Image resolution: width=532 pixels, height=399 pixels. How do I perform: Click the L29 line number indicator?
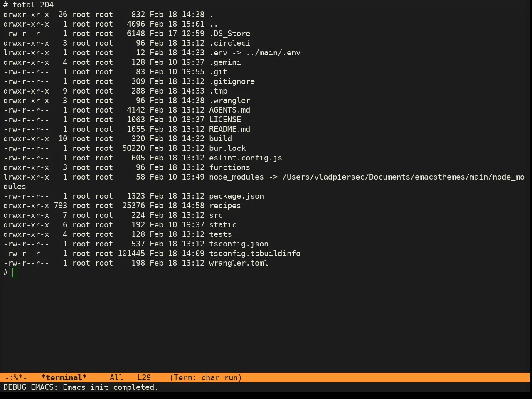click(x=144, y=378)
